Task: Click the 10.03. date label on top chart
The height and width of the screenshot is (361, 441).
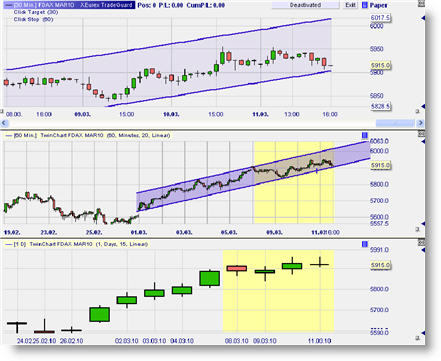Action: click(x=171, y=114)
